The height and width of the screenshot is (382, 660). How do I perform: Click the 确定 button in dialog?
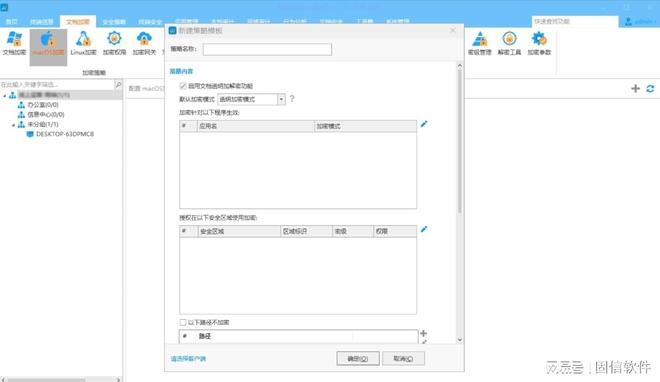358,358
